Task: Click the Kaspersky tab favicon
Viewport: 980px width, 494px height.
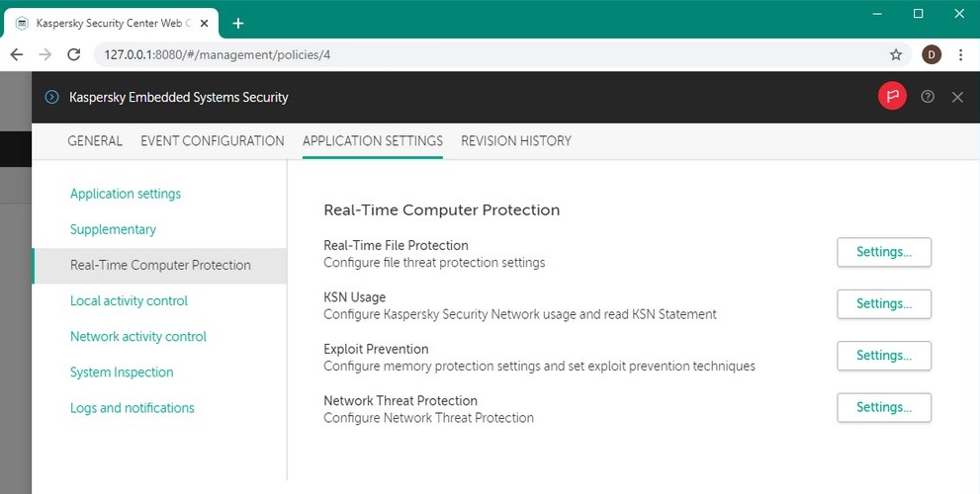Action: pyautogui.click(x=22, y=24)
